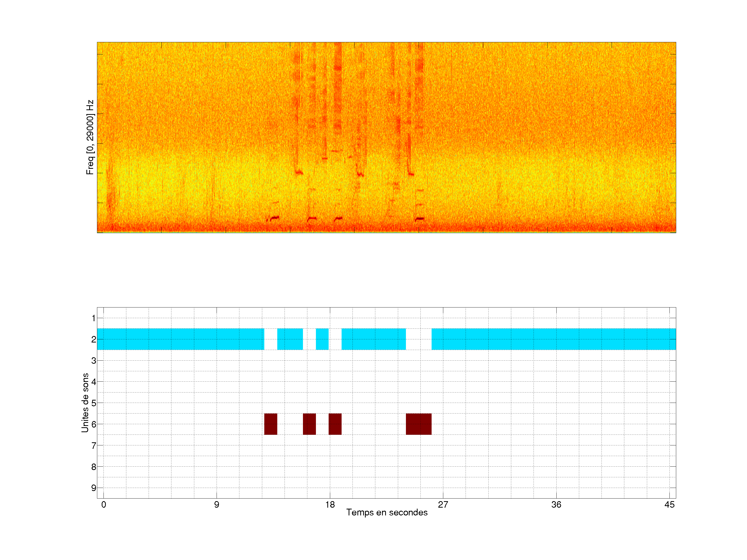Click the long cyan bar after 27 seconds
747x560 pixels.
(x=554, y=339)
